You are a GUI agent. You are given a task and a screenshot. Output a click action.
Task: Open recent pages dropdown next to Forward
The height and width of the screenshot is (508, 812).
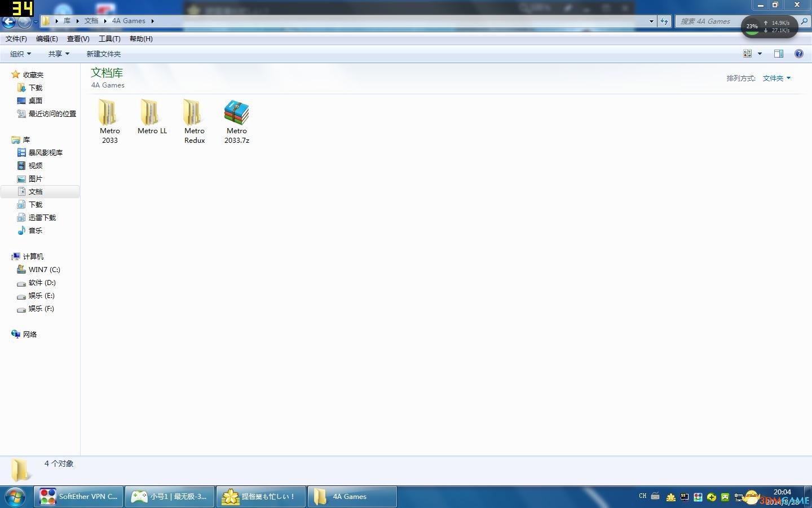[x=36, y=22]
